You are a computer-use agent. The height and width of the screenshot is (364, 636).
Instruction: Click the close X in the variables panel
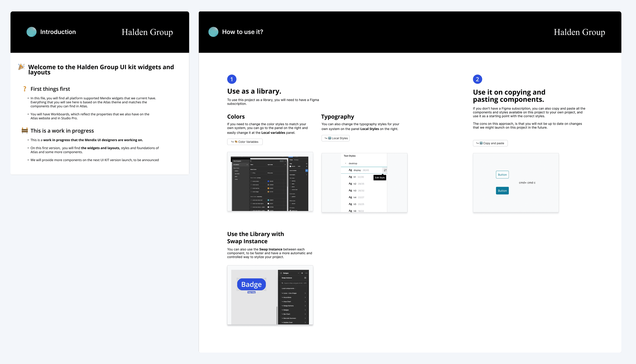click(x=285, y=161)
